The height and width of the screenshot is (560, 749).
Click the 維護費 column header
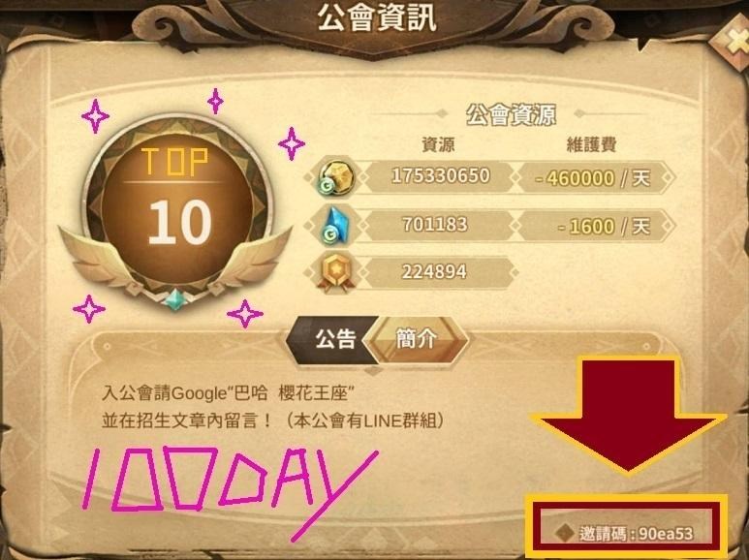[591, 144]
